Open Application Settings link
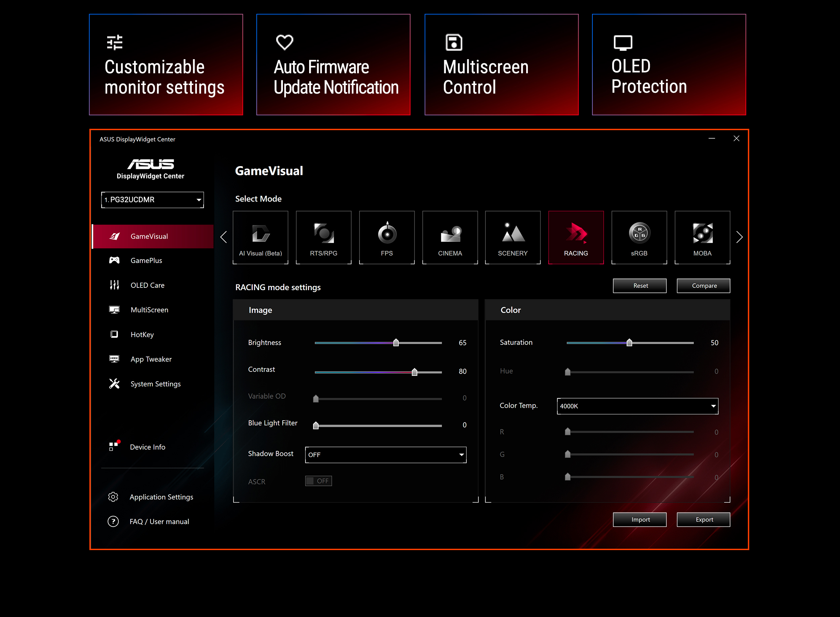The image size is (840, 617). click(x=161, y=497)
